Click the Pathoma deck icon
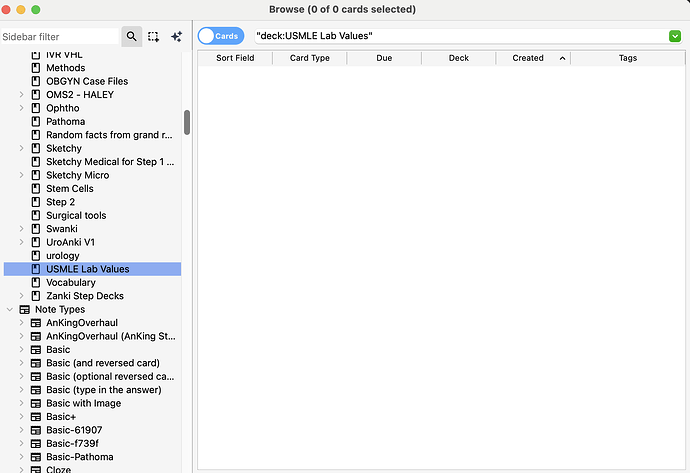The image size is (690, 473). point(36,122)
